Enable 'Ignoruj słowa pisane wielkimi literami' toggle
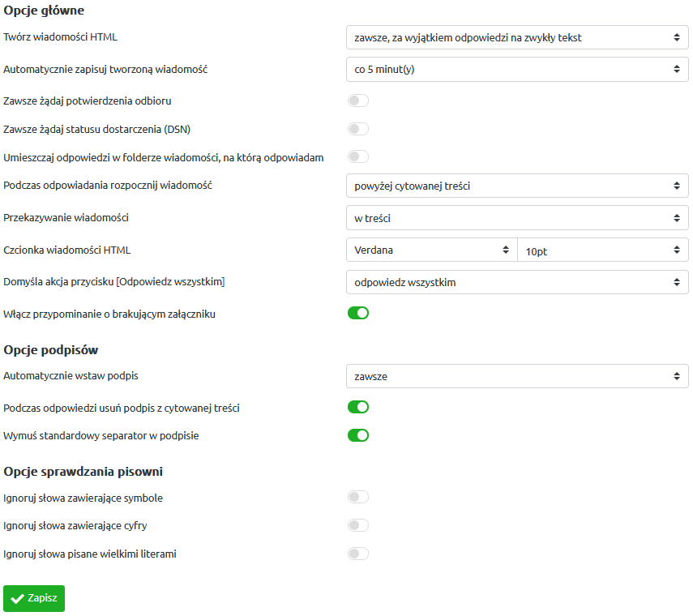693x616 pixels. [358, 554]
